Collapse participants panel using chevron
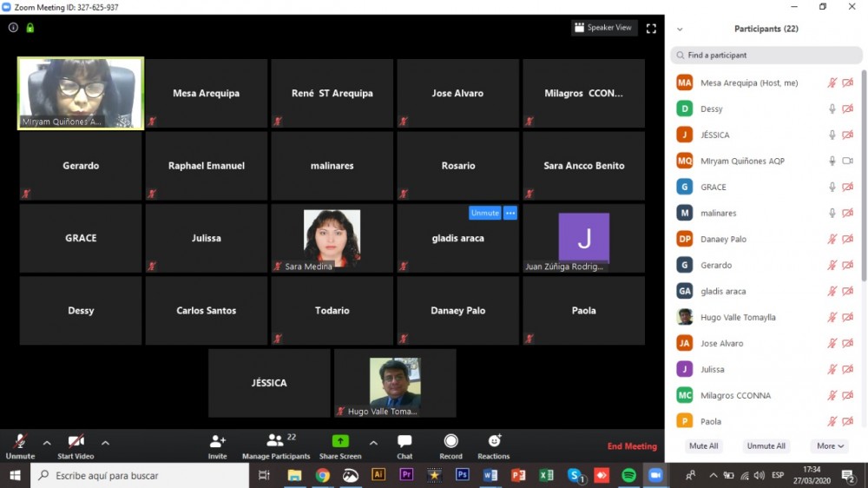This screenshot has height=488, width=868. (x=680, y=29)
